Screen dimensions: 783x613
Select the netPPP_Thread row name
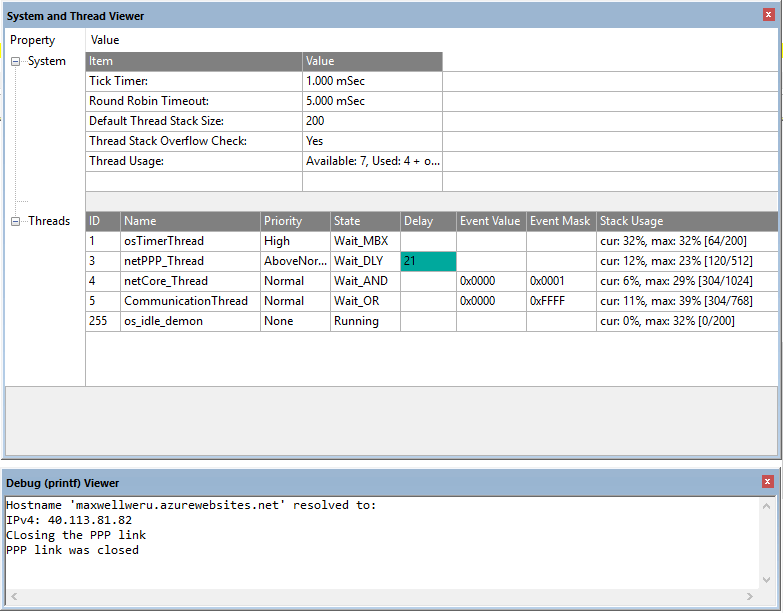[163, 261]
